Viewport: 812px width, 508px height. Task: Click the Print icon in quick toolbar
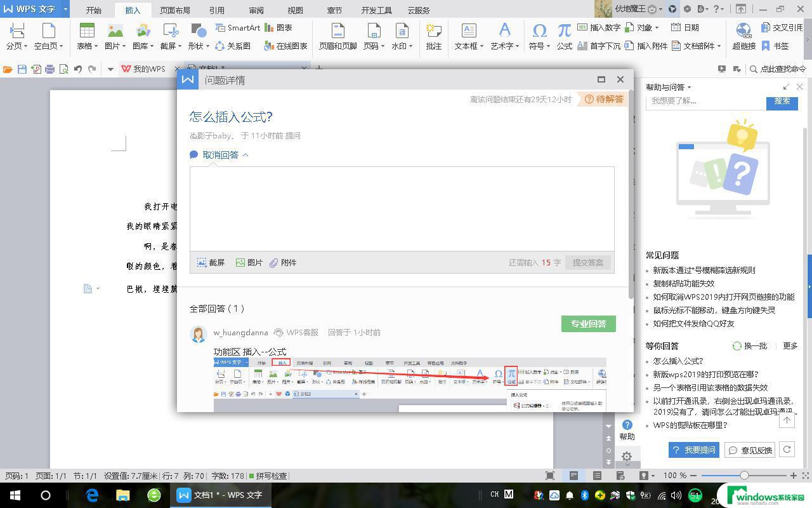(x=50, y=69)
